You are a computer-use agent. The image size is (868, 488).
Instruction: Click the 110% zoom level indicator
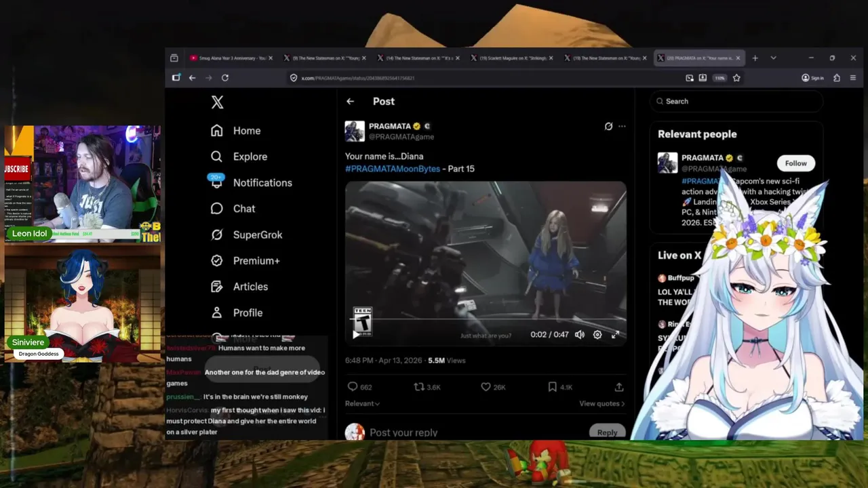[720, 78]
